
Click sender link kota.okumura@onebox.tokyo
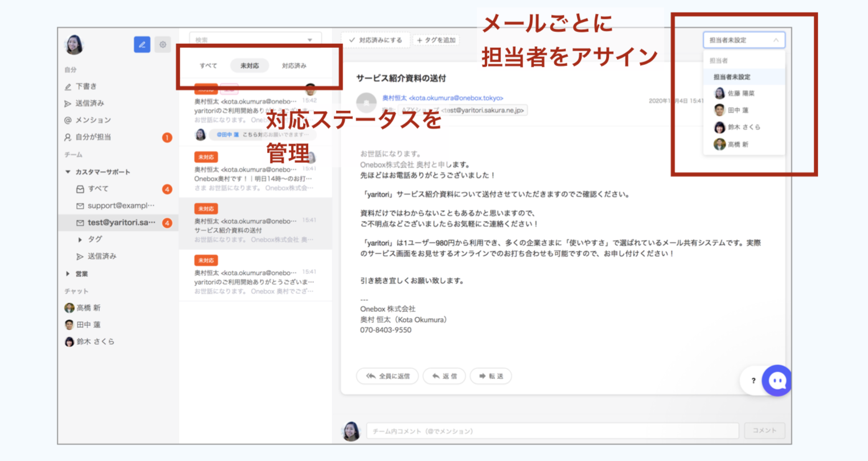pyautogui.click(x=443, y=98)
